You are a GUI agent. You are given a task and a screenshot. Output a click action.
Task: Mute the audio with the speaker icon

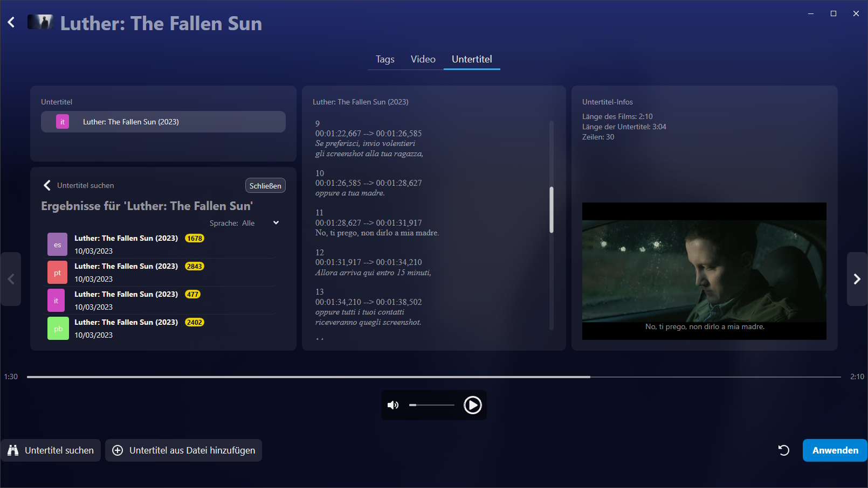tap(393, 405)
